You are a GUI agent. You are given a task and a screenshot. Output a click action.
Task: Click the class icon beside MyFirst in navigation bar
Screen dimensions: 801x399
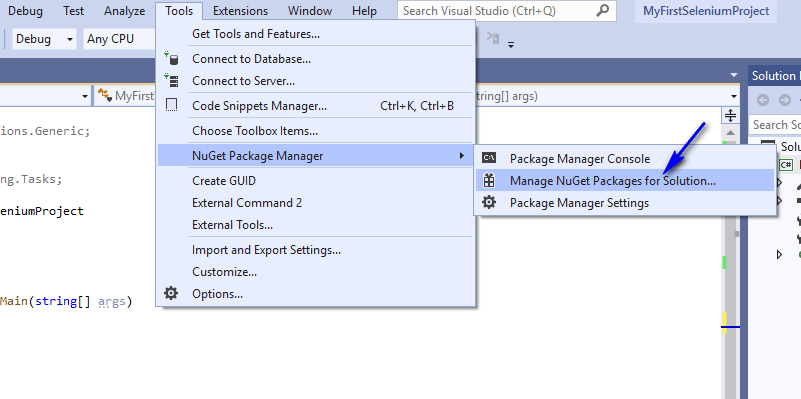coord(105,95)
